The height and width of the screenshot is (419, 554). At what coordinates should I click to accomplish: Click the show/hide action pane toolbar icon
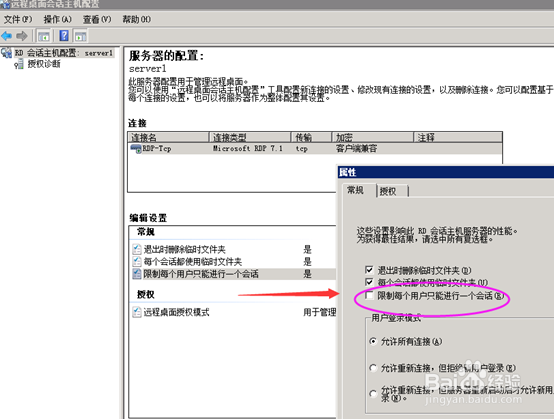[81, 36]
